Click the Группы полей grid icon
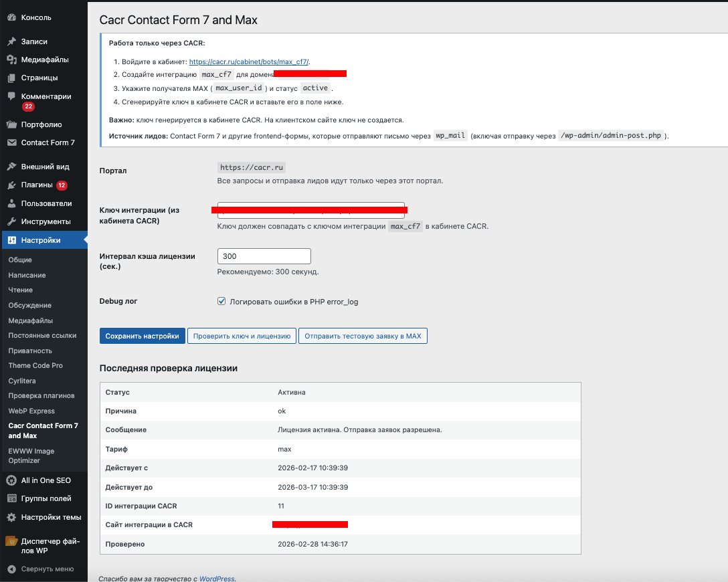 click(x=11, y=498)
